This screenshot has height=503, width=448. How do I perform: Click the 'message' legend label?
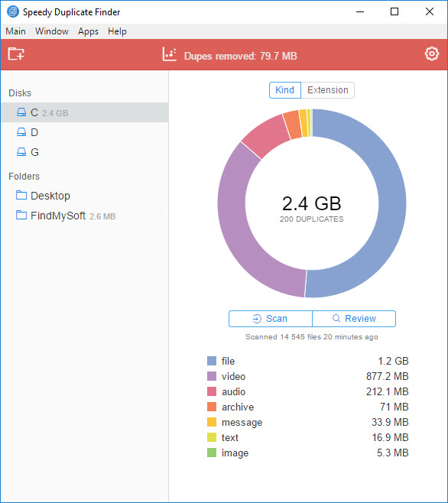(x=242, y=423)
